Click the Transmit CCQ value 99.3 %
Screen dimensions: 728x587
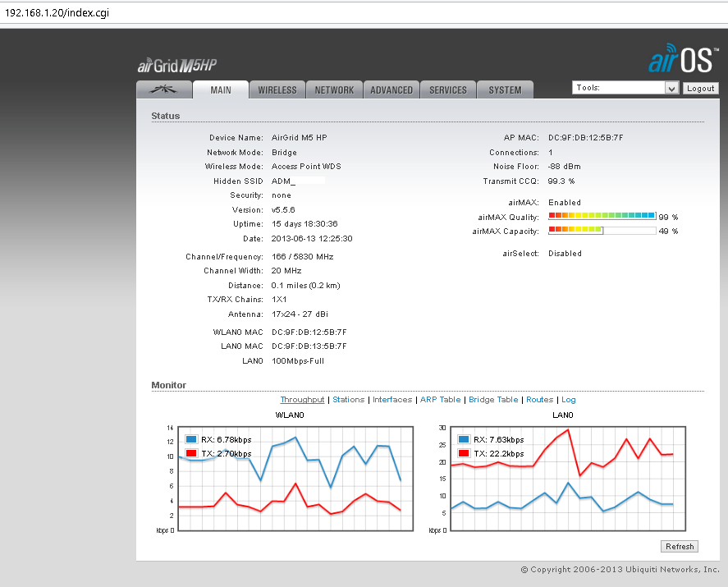point(561,181)
